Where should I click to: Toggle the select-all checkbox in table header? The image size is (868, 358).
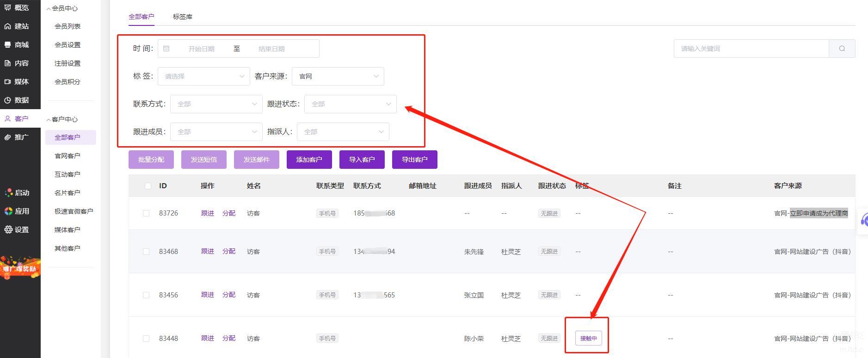click(148, 186)
